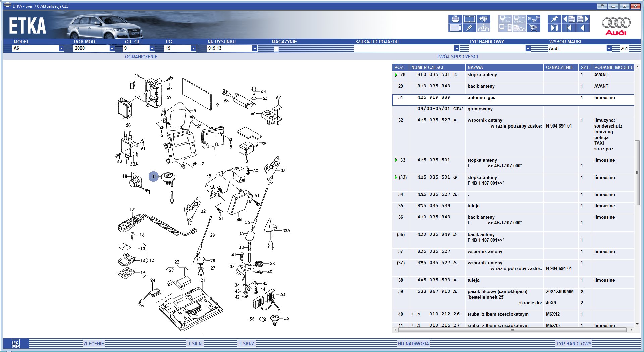This screenshot has width=644, height=352.
Task: Click the ZLECENIE button in bottom bar
Action: click(x=94, y=344)
